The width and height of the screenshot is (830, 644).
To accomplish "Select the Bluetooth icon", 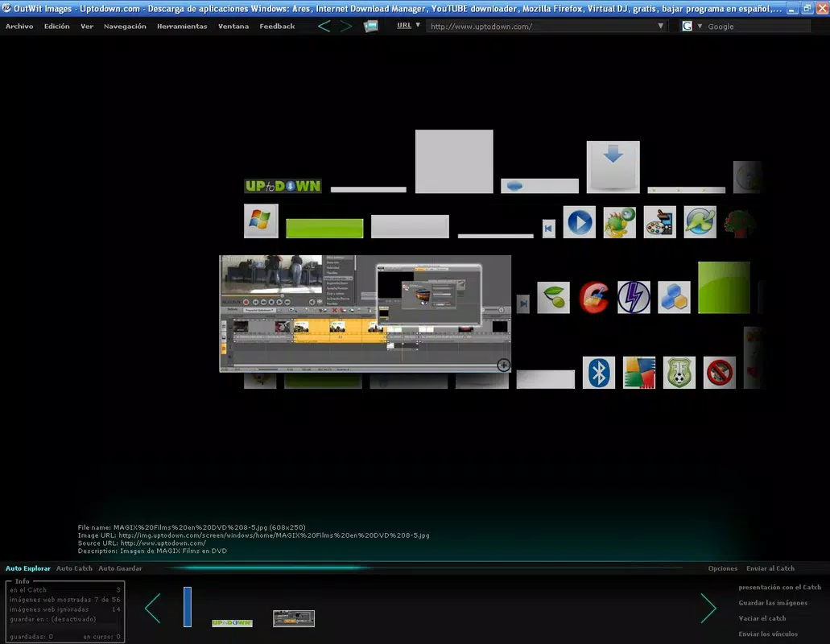I will 599,373.
